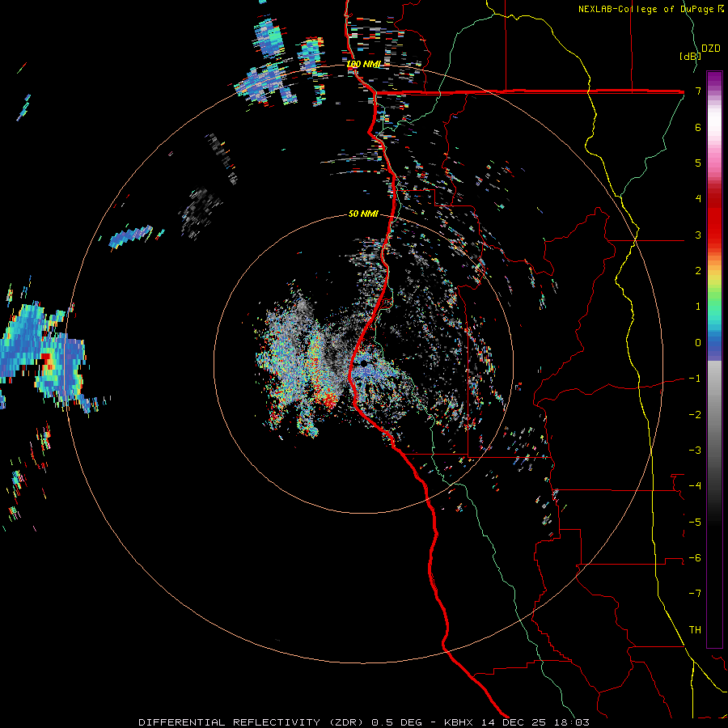Click the 4 value on color scale
The image size is (728, 728).
698,198
